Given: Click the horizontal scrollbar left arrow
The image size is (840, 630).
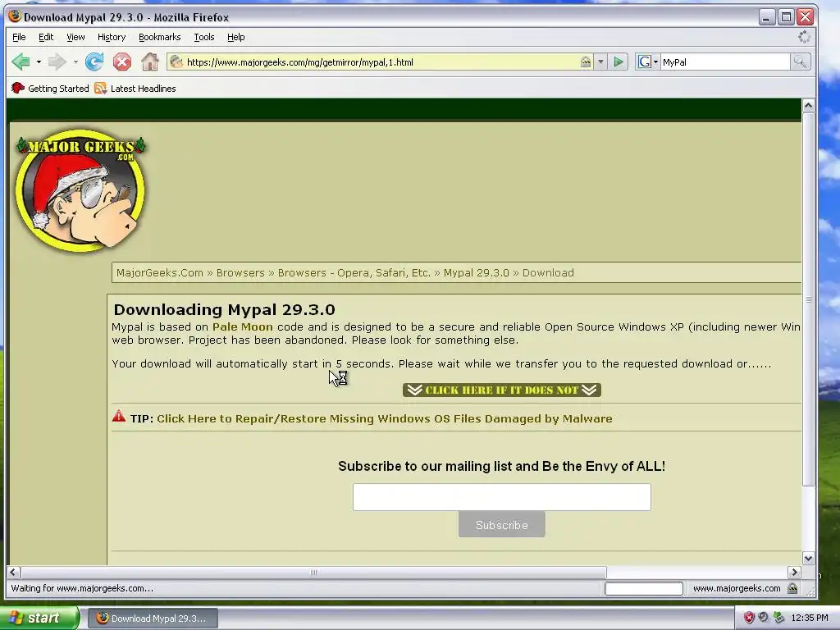Looking at the screenshot, I should click(x=13, y=572).
